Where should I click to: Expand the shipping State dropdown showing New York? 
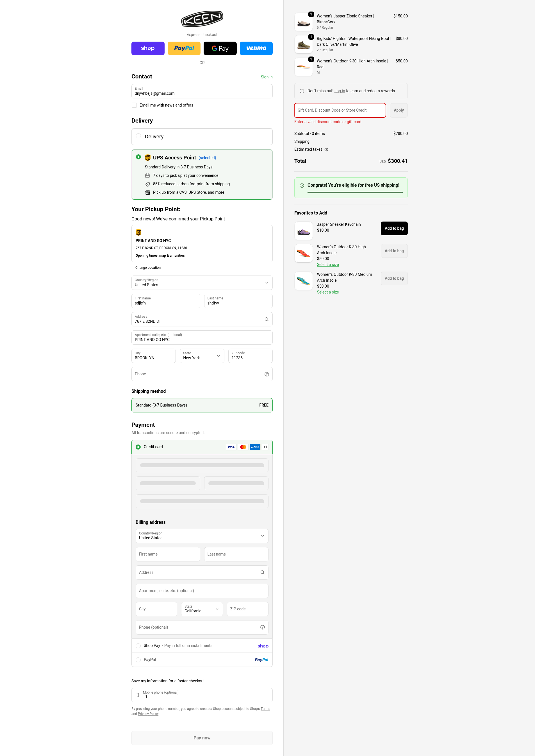click(x=202, y=356)
